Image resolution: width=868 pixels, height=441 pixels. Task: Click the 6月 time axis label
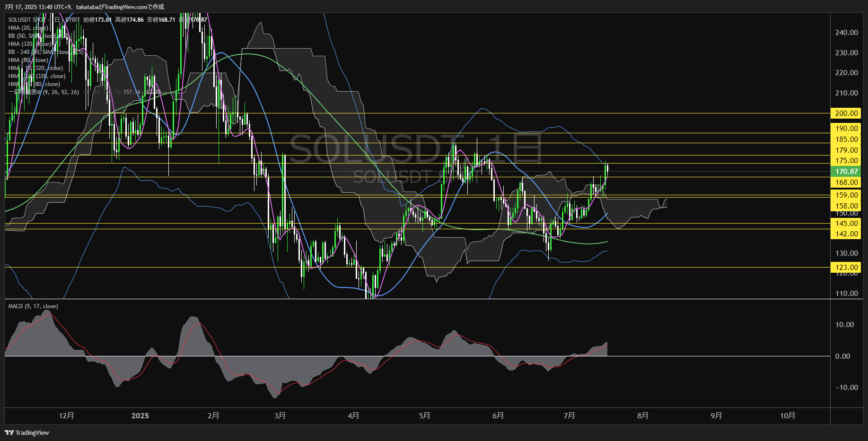pos(498,416)
